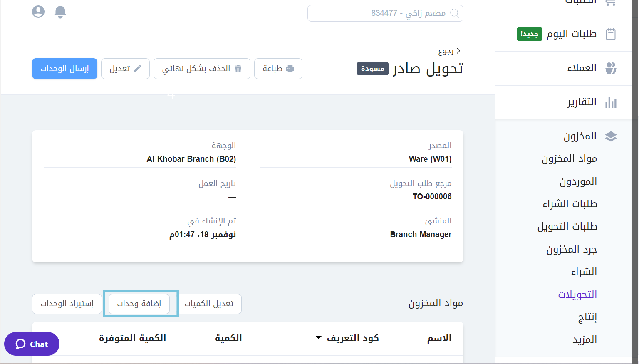Click الحذف بشكل نهائي delete button
The width and height of the screenshot is (639, 364).
(202, 69)
